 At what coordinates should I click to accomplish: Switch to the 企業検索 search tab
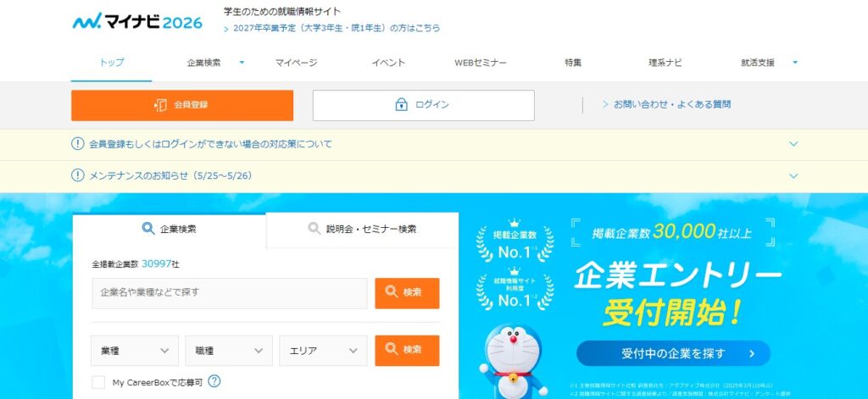point(170,229)
